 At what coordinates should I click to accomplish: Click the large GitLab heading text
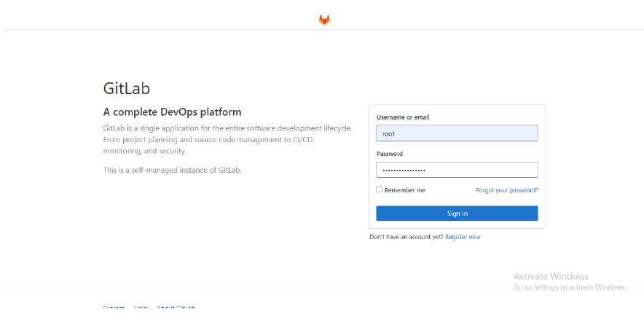(x=127, y=88)
